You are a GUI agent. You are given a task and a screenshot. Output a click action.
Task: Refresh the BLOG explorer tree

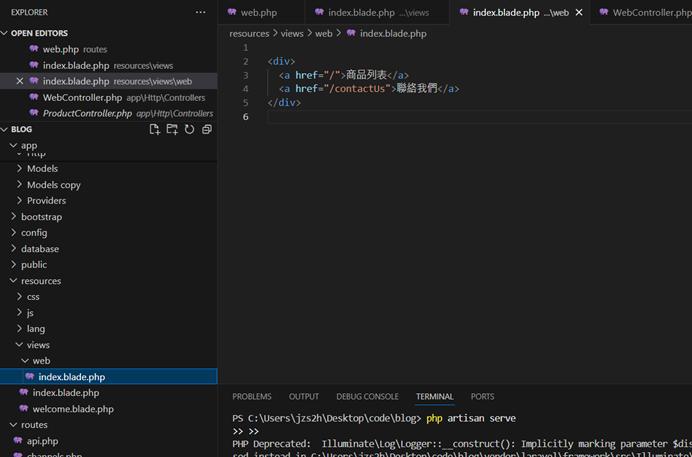coord(189,129)
